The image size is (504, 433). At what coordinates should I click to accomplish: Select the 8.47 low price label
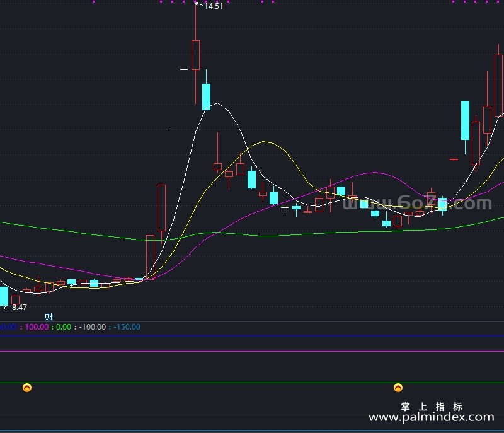[20, 308]
